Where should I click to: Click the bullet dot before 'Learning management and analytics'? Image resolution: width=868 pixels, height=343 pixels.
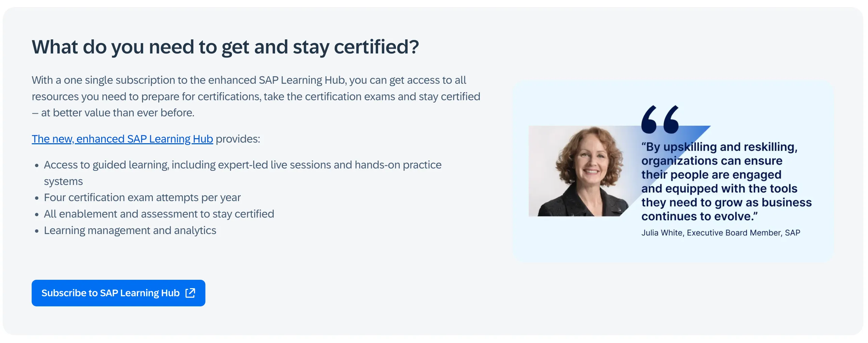37,231
